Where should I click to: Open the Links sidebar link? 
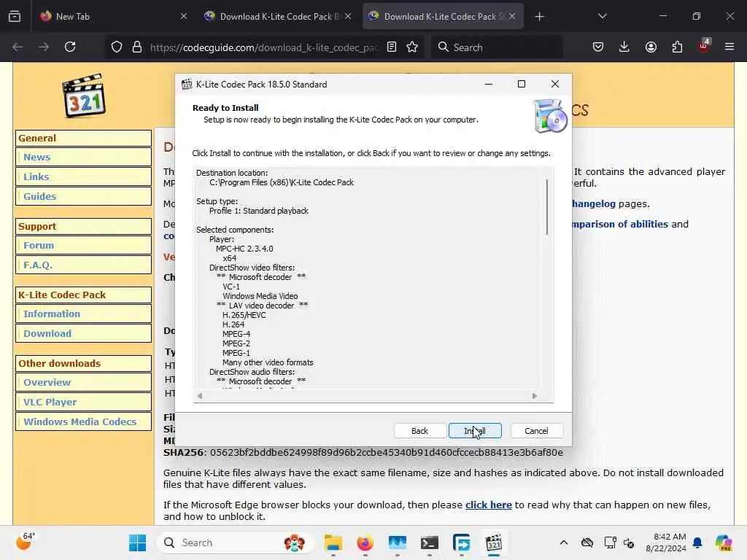tap(36, 176)
